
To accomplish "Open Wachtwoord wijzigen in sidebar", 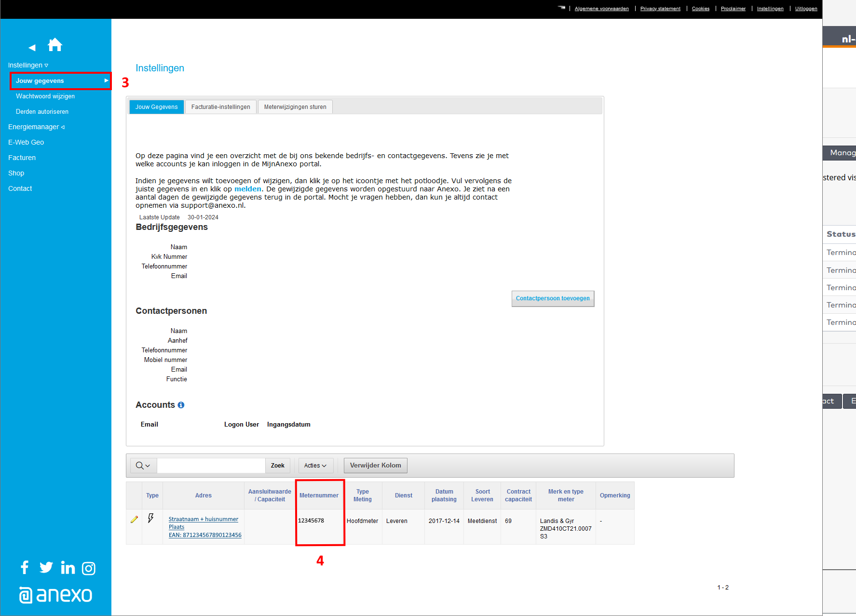I will pos(45,96).
